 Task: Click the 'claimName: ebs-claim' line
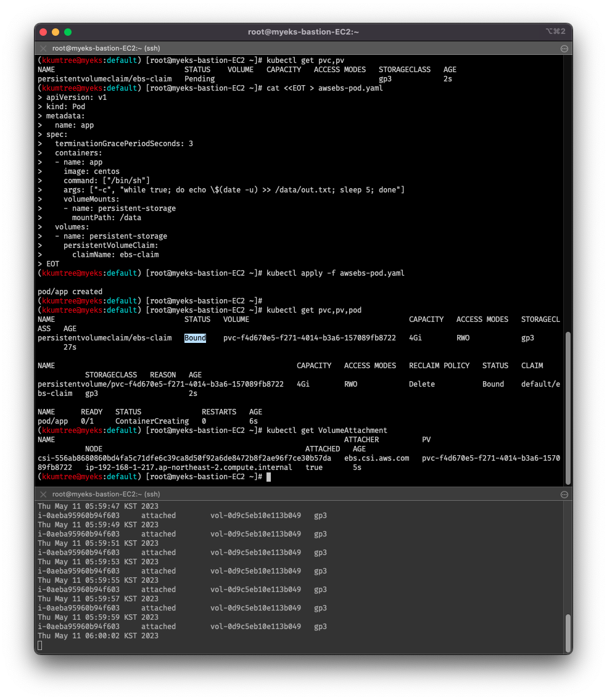tap(116, 255)
